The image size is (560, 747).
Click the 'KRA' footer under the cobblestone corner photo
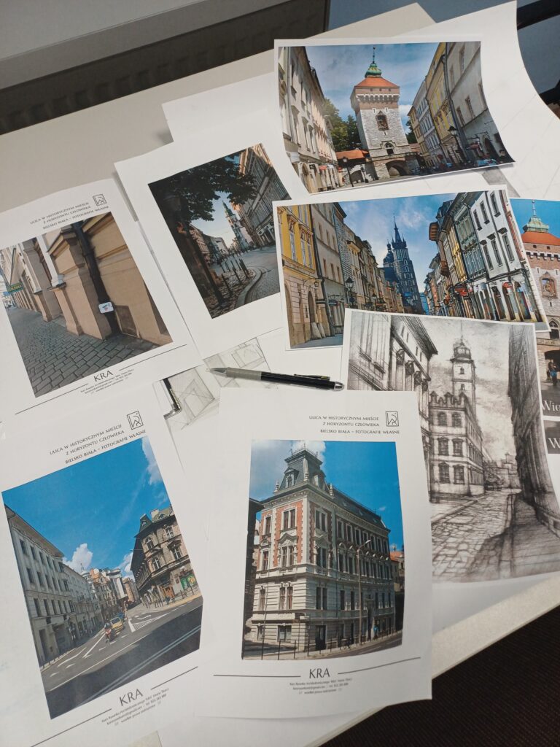coord(104,376)
